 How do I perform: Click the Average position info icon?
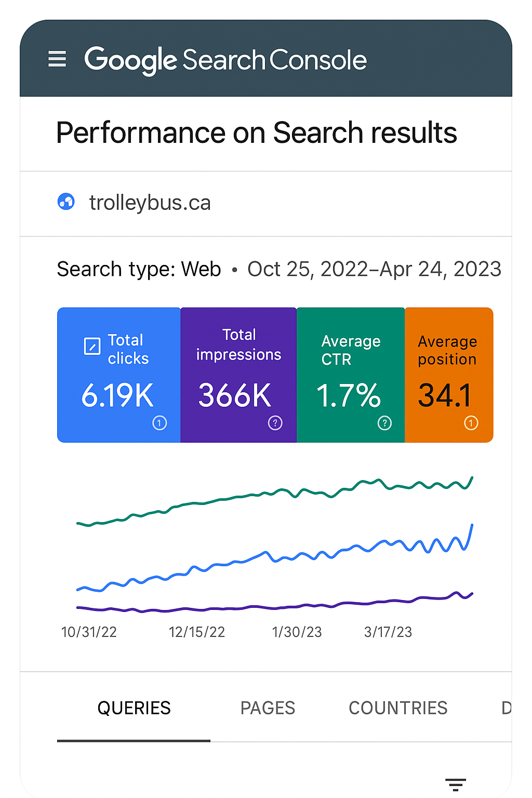pos(471,423)
